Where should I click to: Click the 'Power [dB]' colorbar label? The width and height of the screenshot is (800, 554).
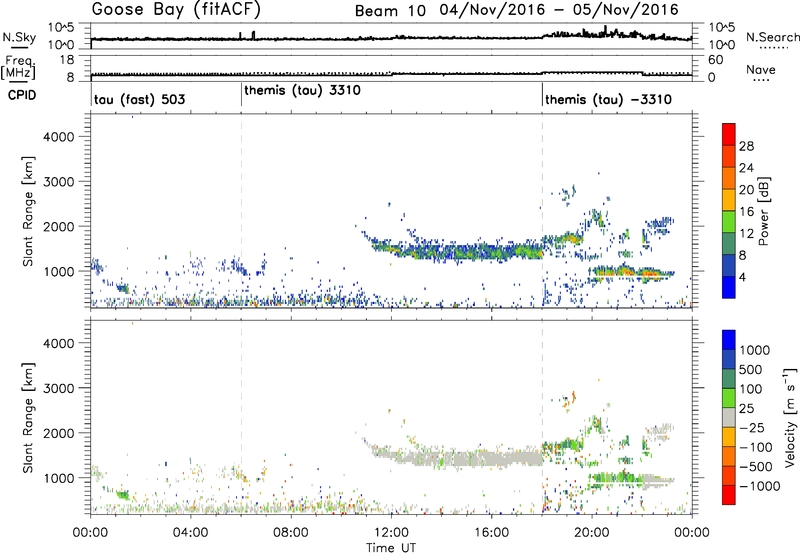point(763,211)
